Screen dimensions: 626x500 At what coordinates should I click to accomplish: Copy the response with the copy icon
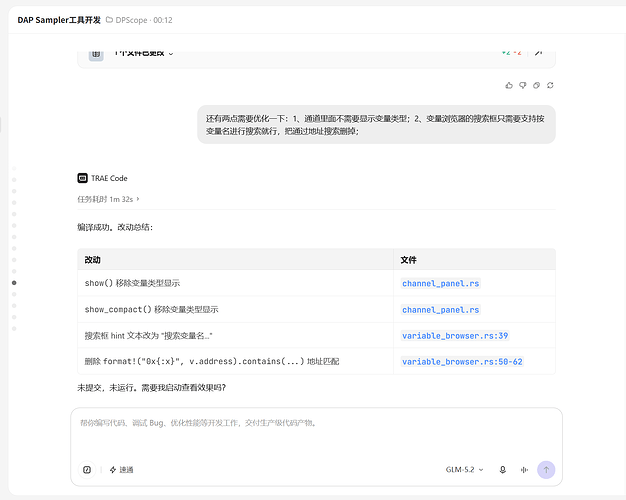pos(537,85)
